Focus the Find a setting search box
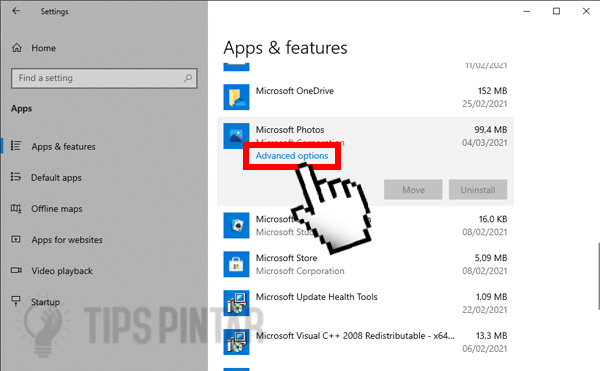 [x=104, y=78]
